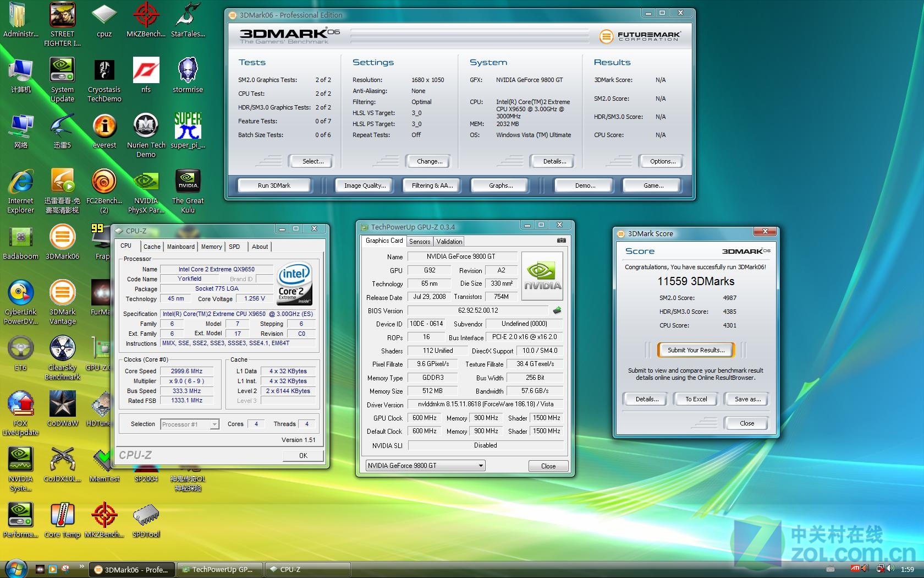Open the everest desktop icon
Viewport: 924px width, 578px height.
[x=104, y=132]
